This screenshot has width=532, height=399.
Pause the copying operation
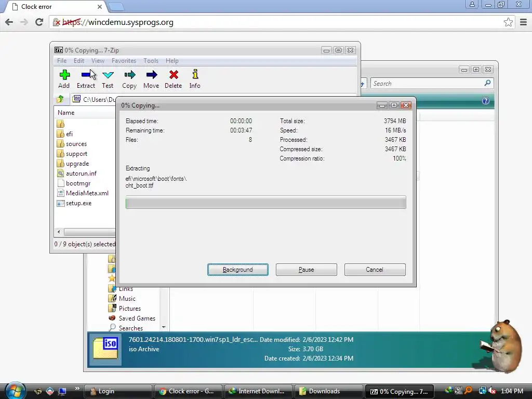click(x=307, y=270)
